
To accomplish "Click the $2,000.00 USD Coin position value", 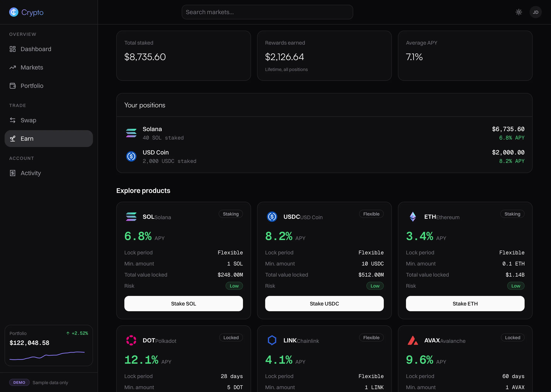I will coord(508,152).
